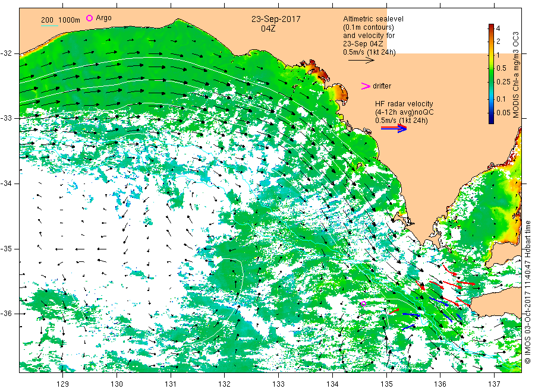
Task: Click the 'HF radar velocity' label
Action: click(x=404, y=103)
